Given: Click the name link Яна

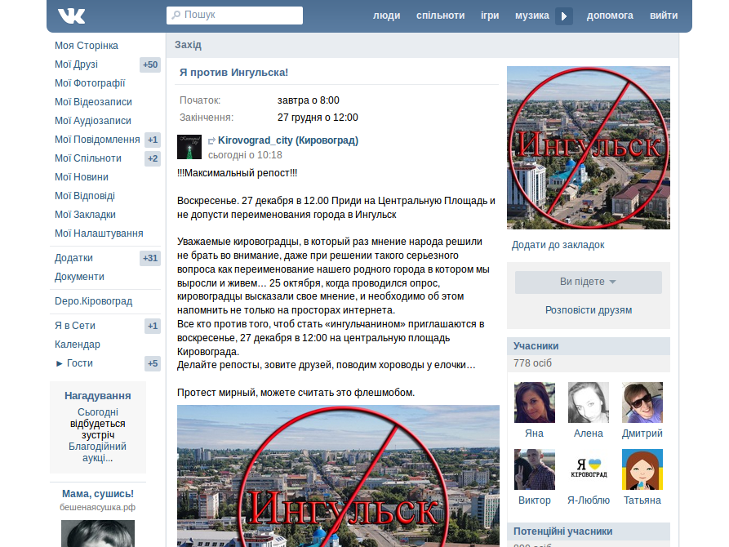Looking at the screenshot, I should (x=534, y=434).
